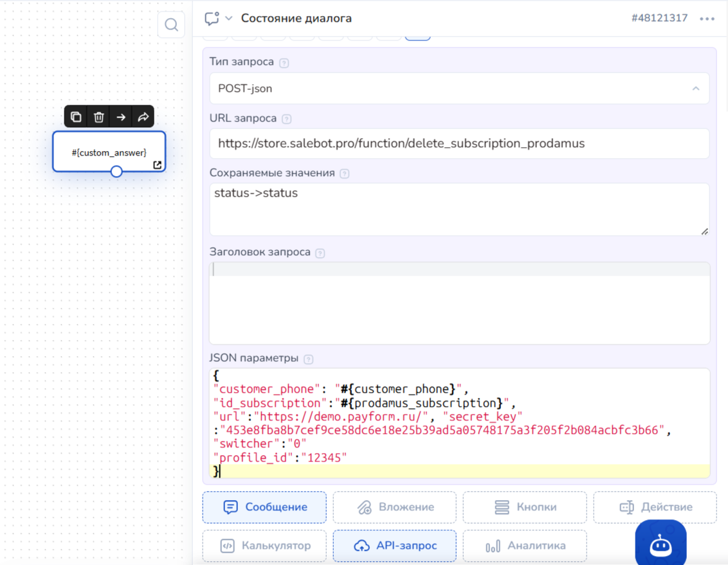Click the help icon beside Тип запроса
This screenshot has width=728, height=565.
click(284, 63)
